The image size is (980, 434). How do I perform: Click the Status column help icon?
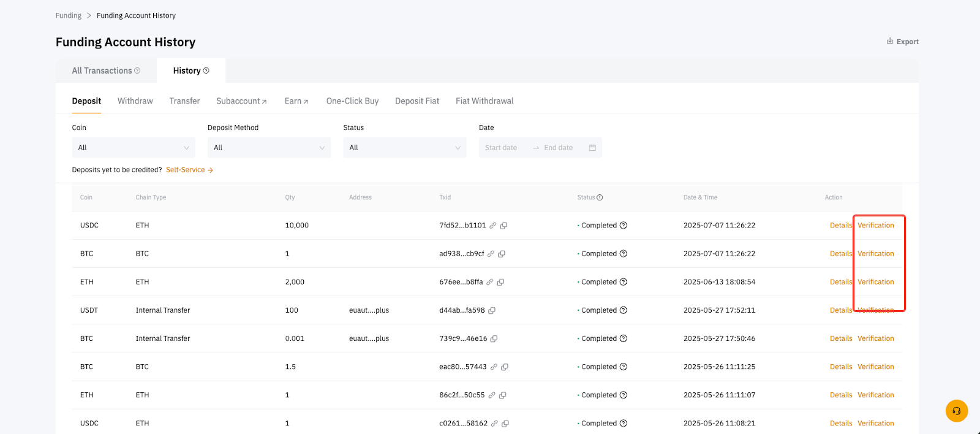pyautogui.click(x=600, y=197)
